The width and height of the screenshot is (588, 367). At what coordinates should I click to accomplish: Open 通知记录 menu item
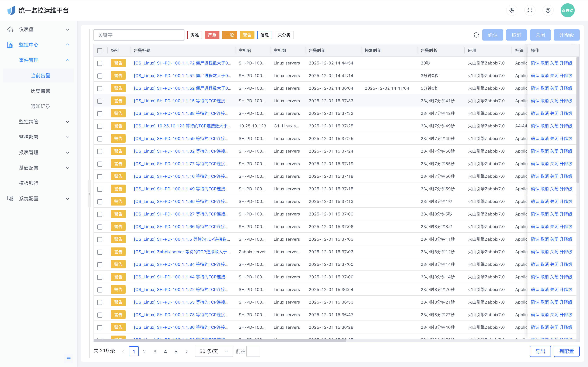pyautogui.click(x=40, y=106)
